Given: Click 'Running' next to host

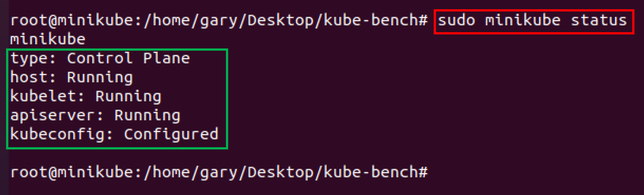Looking at the screenshot, I should (100, 78).
